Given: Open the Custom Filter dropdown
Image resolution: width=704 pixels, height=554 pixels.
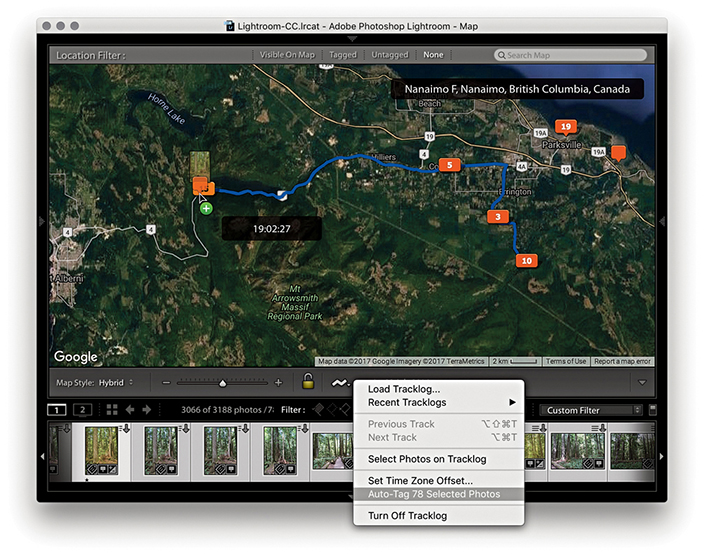Looking at the screenshot, I should pyautogui.click(x=590, y=410).
